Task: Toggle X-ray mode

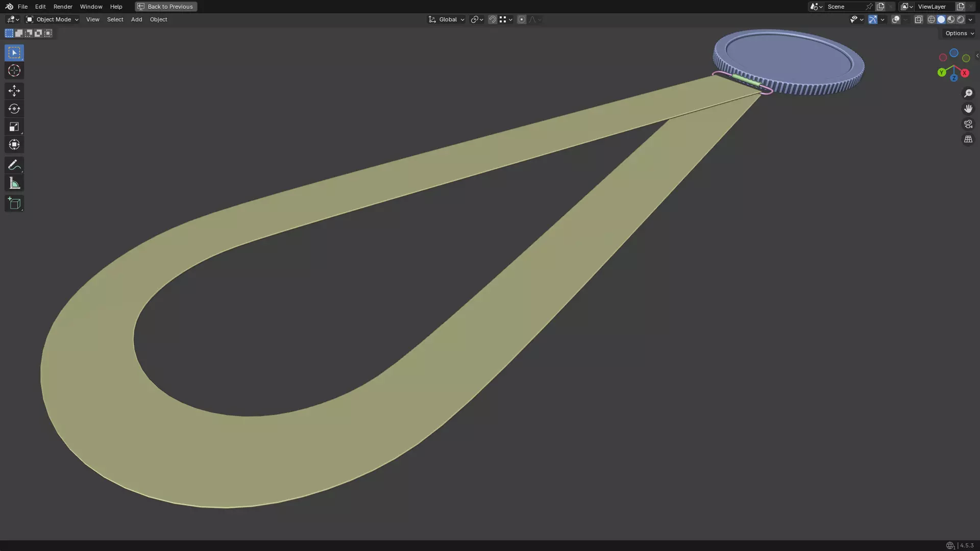Action: pos(918,19)
